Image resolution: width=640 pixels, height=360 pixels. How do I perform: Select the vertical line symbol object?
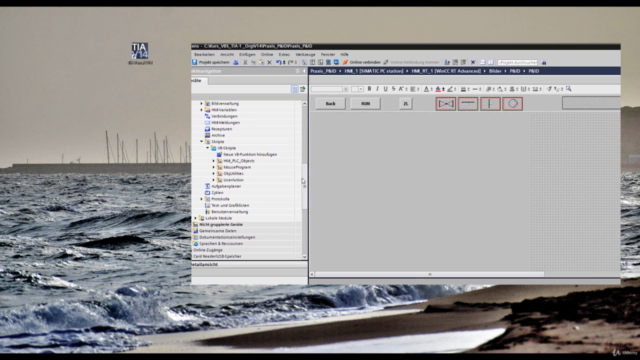tap(490, 104)
